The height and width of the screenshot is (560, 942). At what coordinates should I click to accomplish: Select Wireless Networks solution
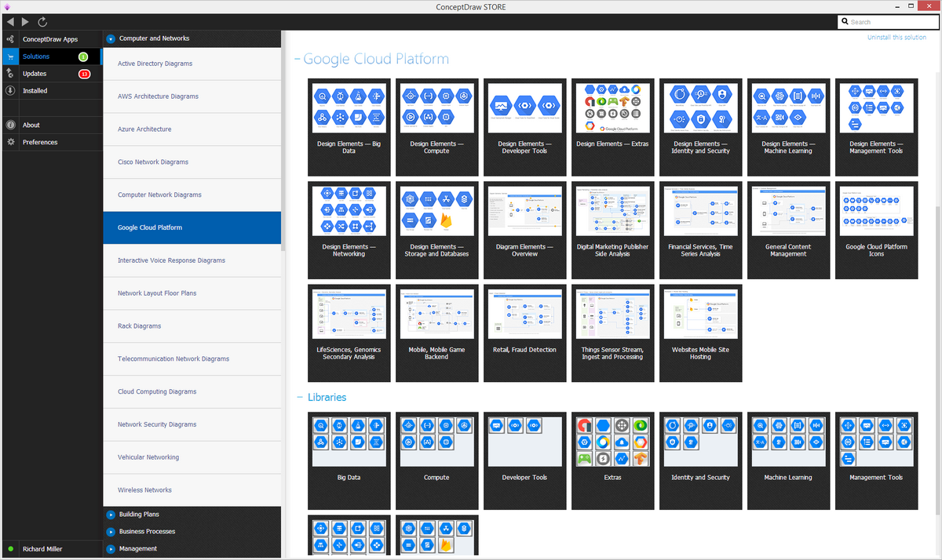[x=192, y=490]
